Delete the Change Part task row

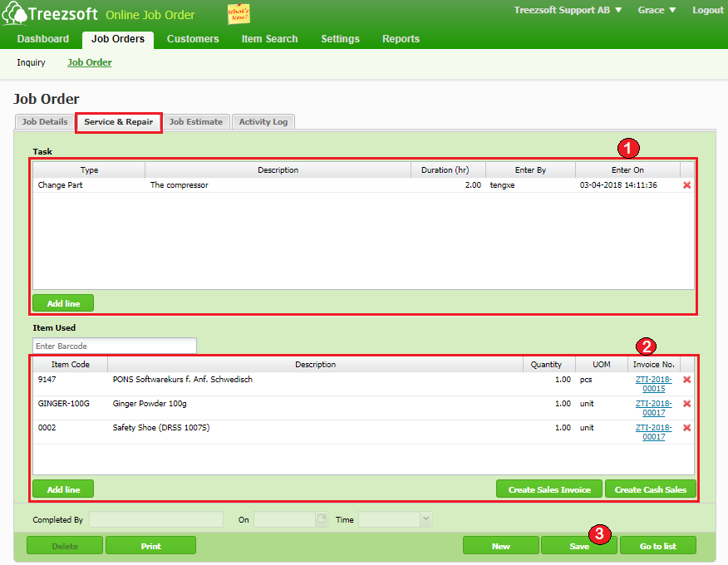click(686, 184)
